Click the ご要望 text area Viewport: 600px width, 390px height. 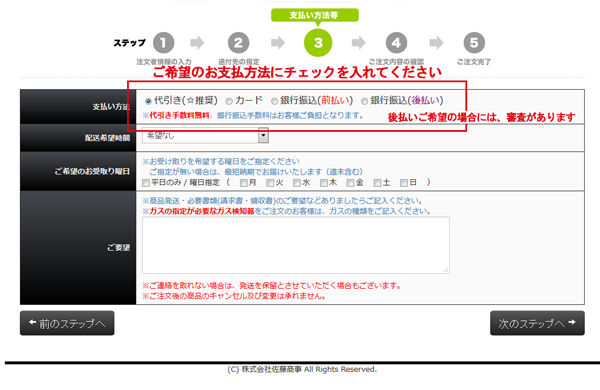(296, 245)
